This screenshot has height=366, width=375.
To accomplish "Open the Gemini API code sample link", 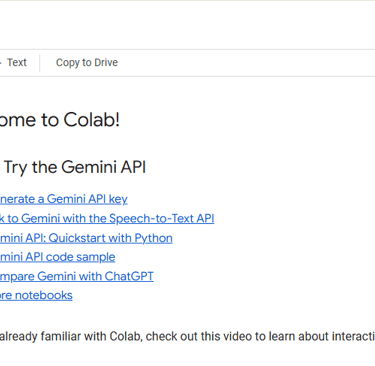I will pyautogui.click(x=58, y=257).
